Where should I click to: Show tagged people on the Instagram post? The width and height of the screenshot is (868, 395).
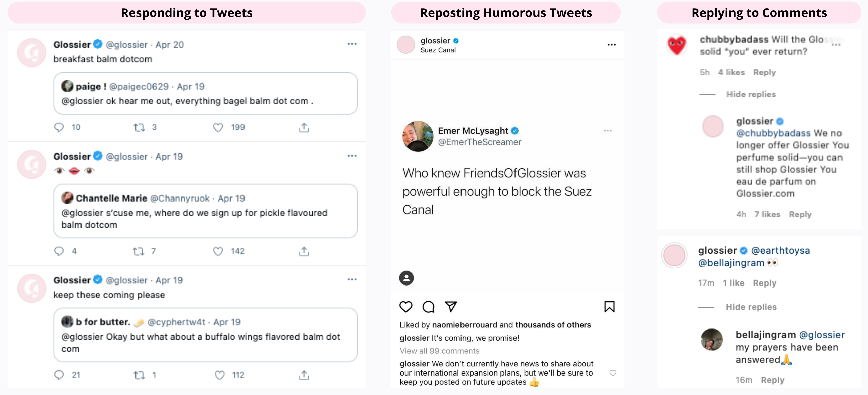coord(406,278)
